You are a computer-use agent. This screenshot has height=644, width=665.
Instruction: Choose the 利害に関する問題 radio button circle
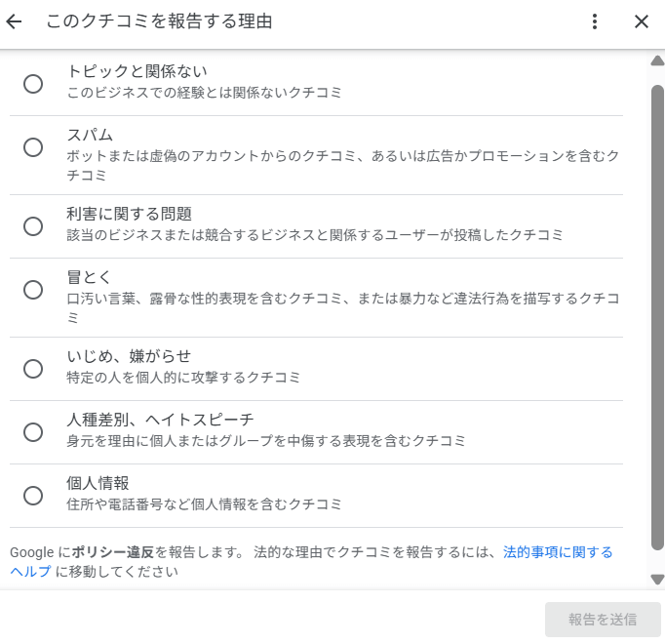click(x=33, y=226)
